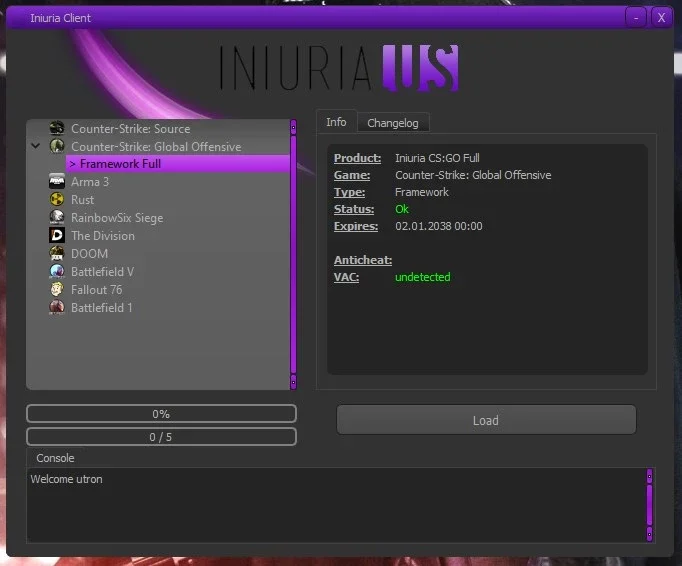Open the Changelog tab

pos(393,123)
